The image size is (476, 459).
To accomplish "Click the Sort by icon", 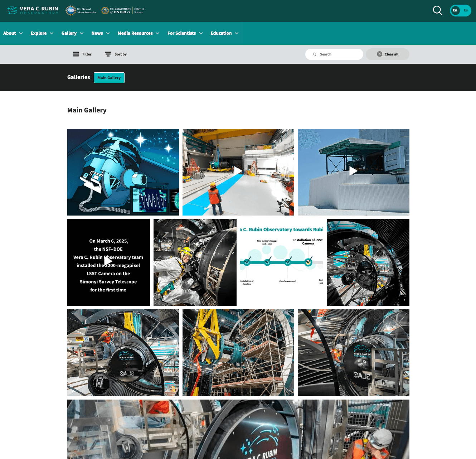I will 108,54.
